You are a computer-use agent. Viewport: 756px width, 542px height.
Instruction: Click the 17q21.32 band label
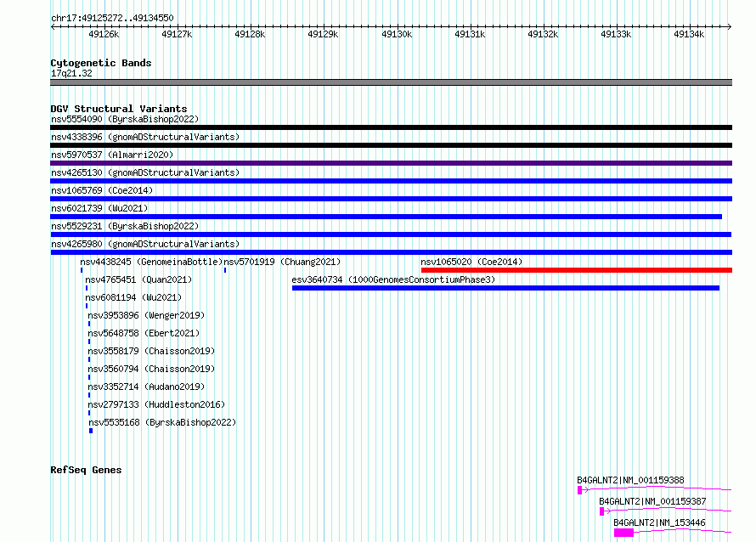(x=71, y=73)
